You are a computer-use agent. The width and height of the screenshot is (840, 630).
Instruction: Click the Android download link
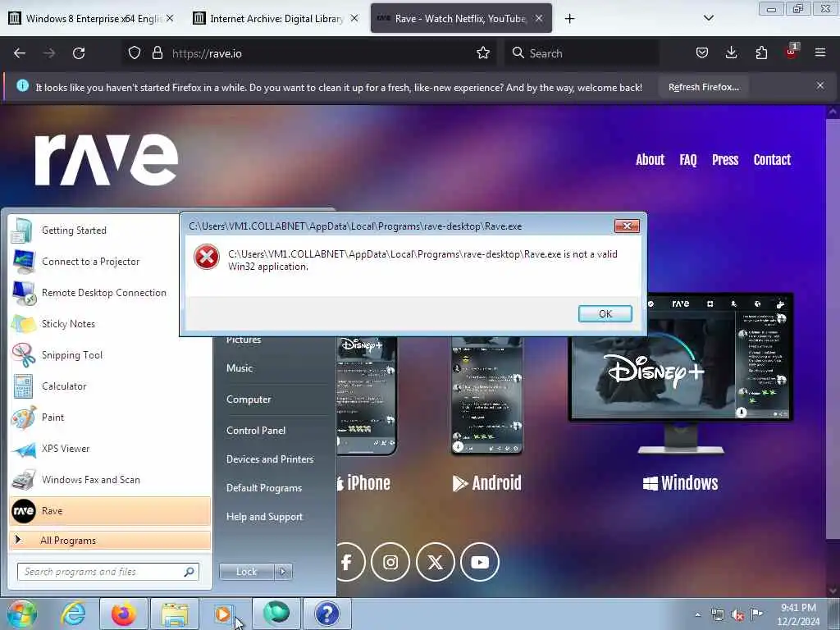486,482
